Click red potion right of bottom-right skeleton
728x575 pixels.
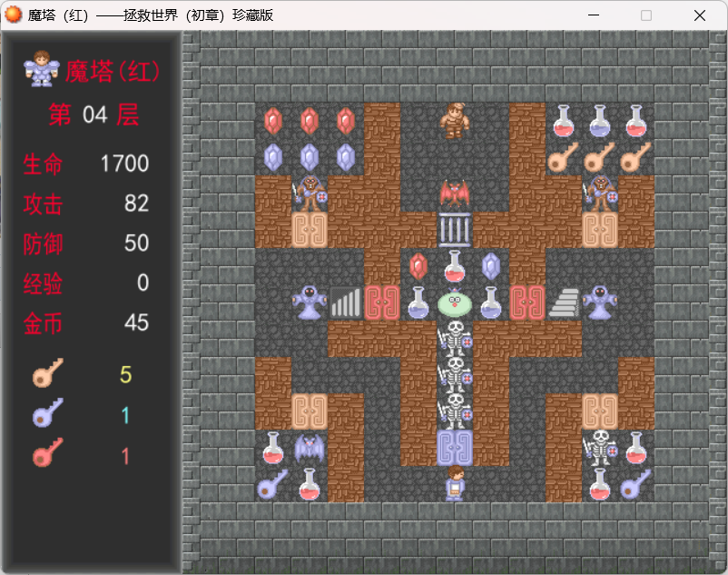coord(635,448)
